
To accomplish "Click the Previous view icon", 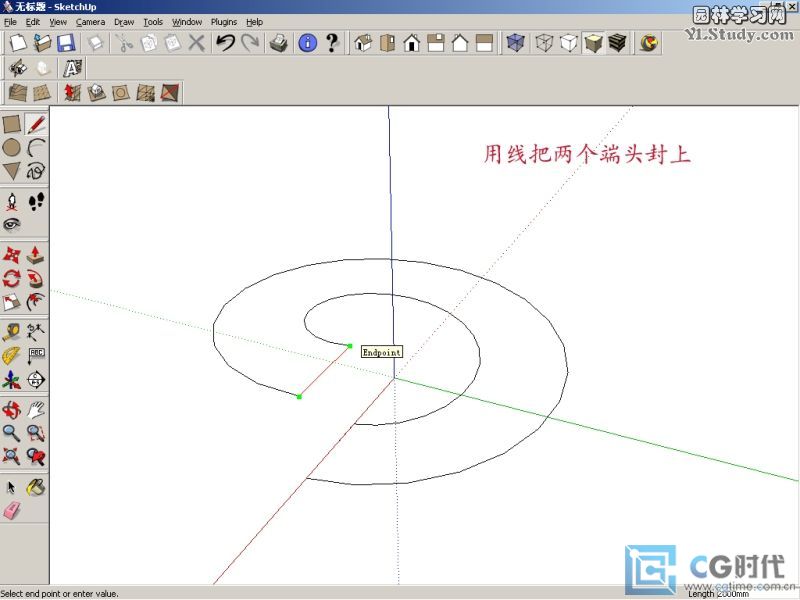I will click(x=36, y=456).
